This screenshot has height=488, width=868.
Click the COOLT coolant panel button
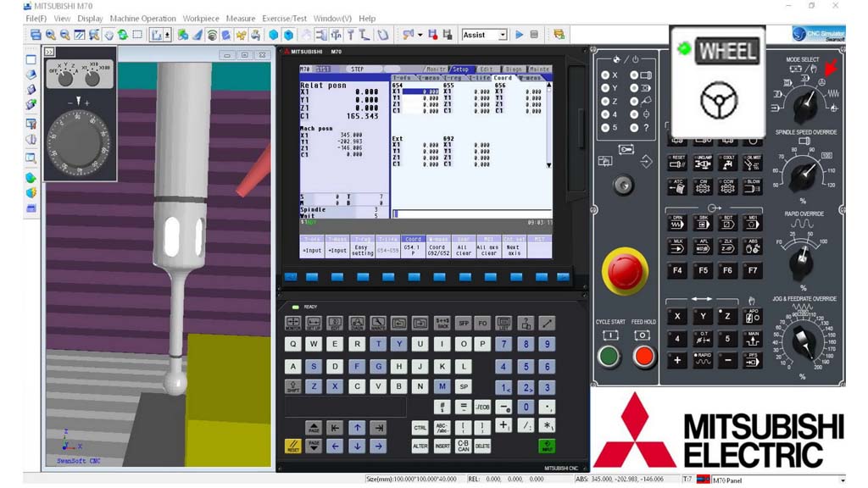click(728, 163)
